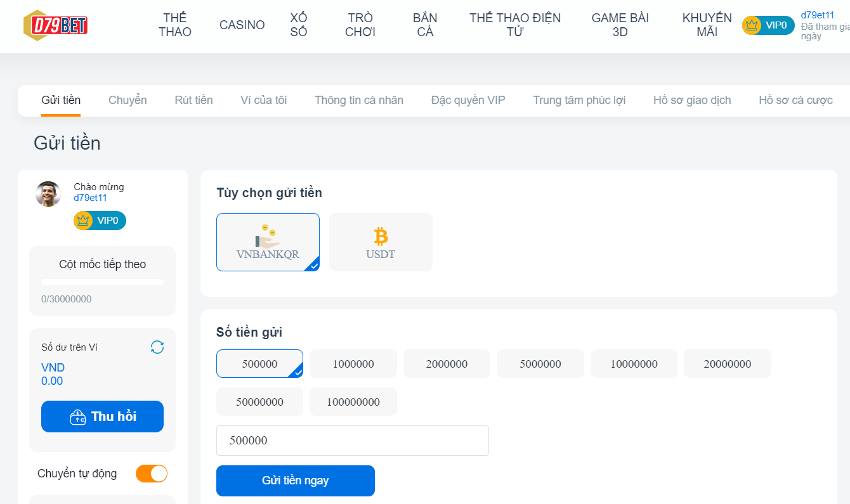Click the VIP0 badge under the welcome avatar
This screenshot has width=850, height=504.
99,221
